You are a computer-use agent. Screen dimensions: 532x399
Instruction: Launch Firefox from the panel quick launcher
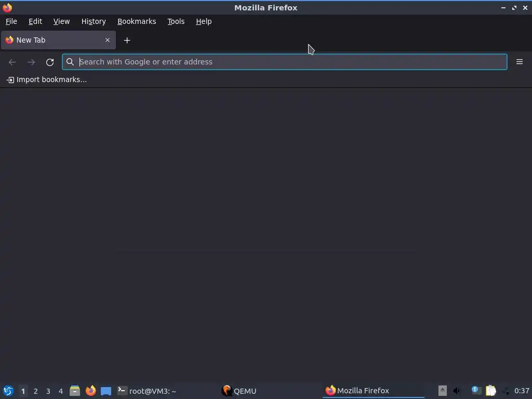tap(90, 391)
